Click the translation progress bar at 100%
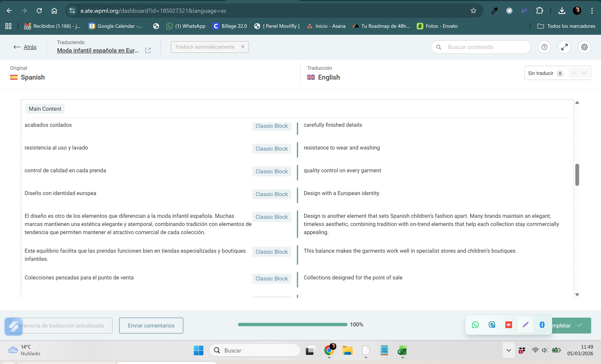This screenshot has height=364, width=601. (x=292, y=325)
